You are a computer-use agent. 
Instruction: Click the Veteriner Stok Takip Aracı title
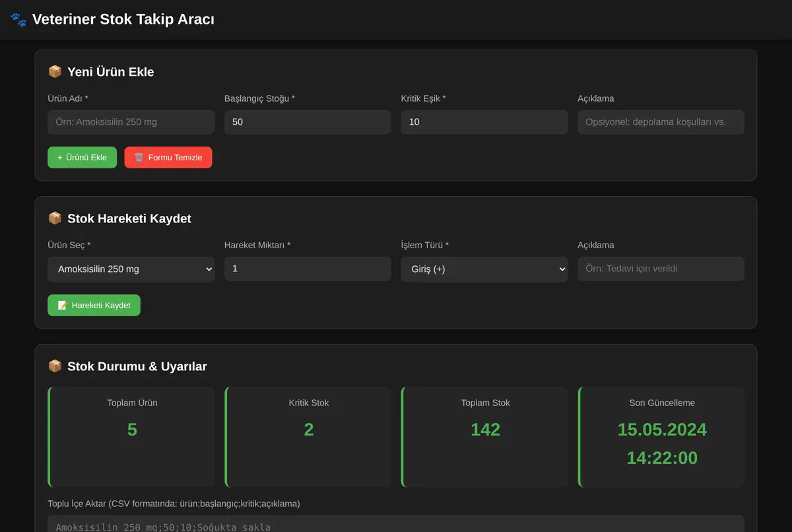click(123, 20)
